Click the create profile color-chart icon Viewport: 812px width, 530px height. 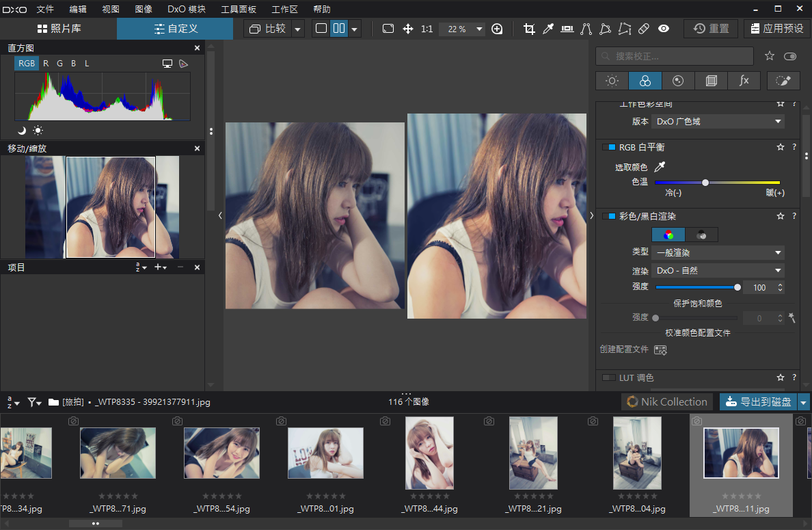660,349
